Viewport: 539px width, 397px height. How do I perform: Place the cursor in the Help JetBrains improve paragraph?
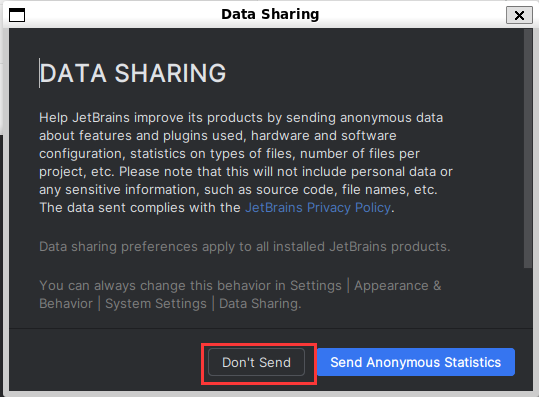click(x=246, y=163)
